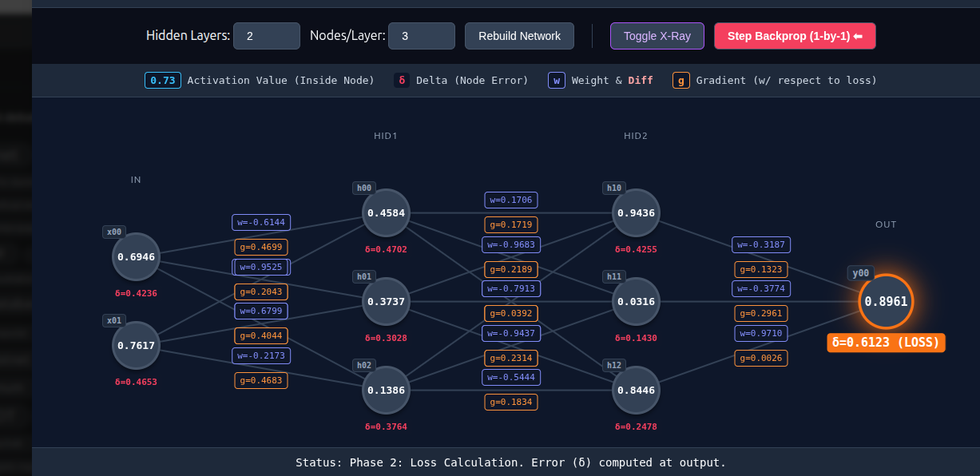Click gradient label g=0.1834
The image size is (980, 476).
pos(511,403)
